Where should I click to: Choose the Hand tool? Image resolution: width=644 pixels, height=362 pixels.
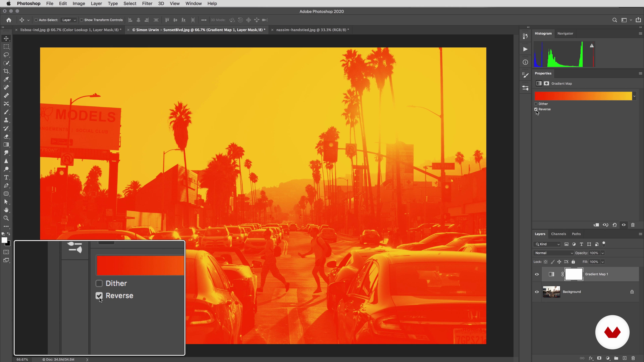click(6, 210)
